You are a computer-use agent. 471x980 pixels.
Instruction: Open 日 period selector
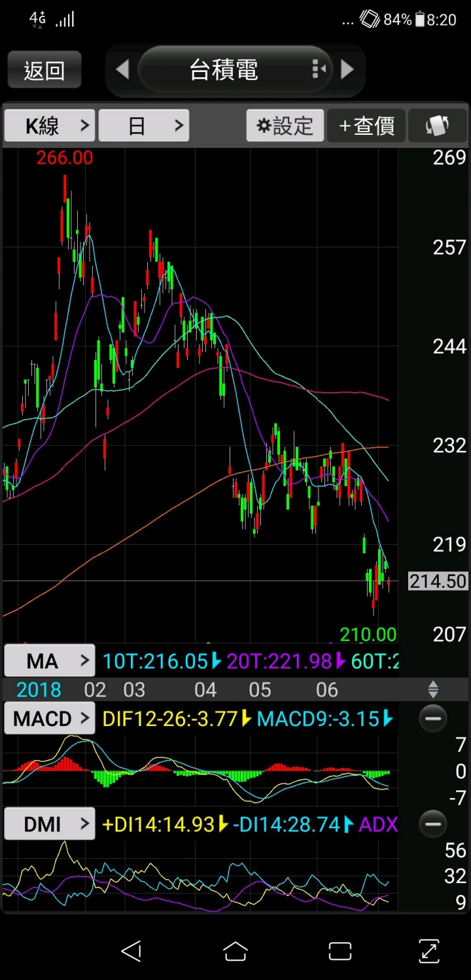click(x=144, y=126)
